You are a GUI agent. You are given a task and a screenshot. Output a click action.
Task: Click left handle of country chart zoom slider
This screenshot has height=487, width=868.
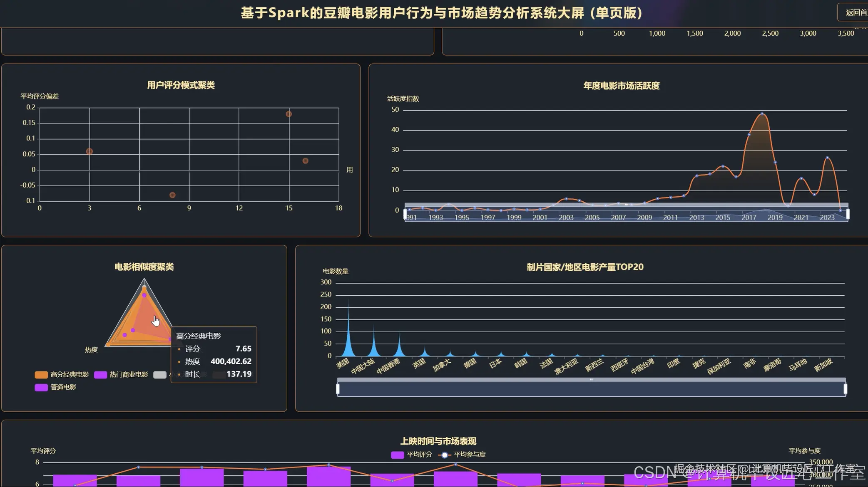click(338, 389)
